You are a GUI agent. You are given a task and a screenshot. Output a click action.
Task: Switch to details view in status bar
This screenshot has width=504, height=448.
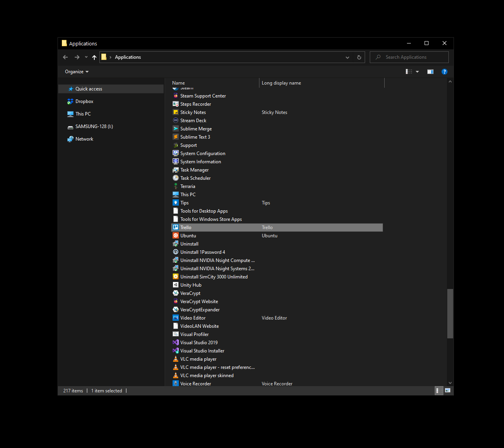pos(439,390)
